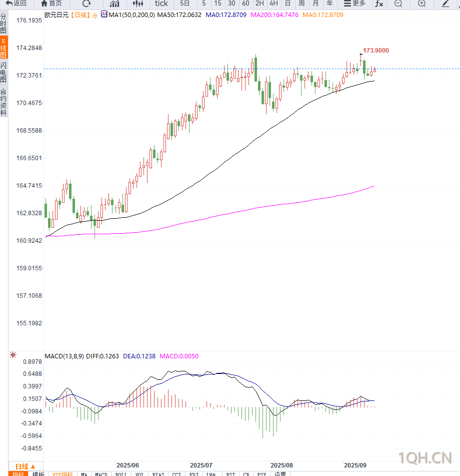Image resolution: width=460 pixels, height=476 pixels.
Task: Select the candlestick chart type icon
Action: 138,4
